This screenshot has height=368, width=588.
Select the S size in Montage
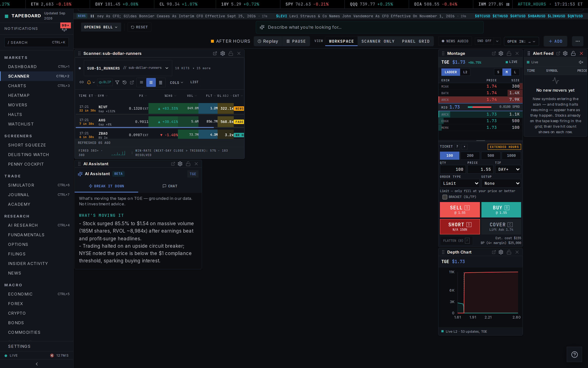click(x=498, y=72)
